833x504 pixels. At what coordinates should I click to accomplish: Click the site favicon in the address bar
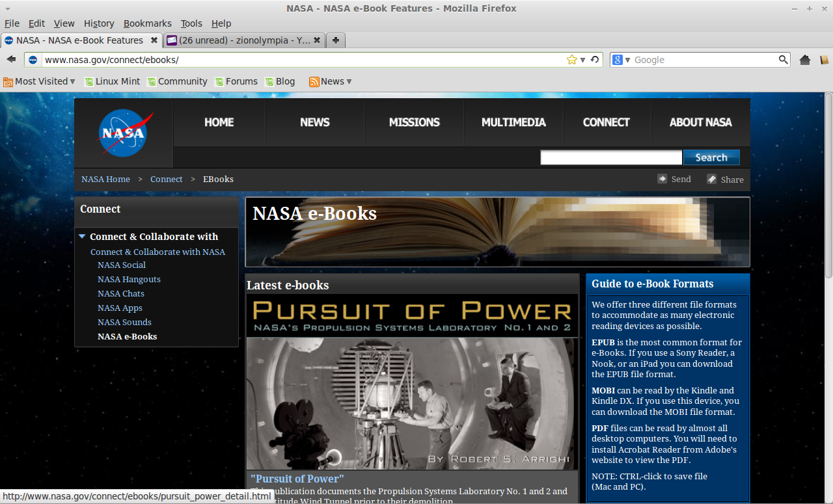click(33, 60)
